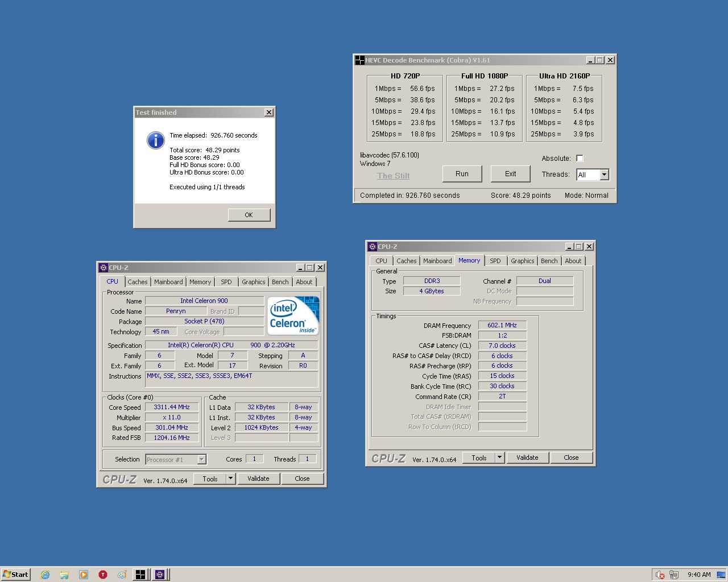Open the network tray icon
Viewport: 728px width, 582px height.
tap(674, 575)
